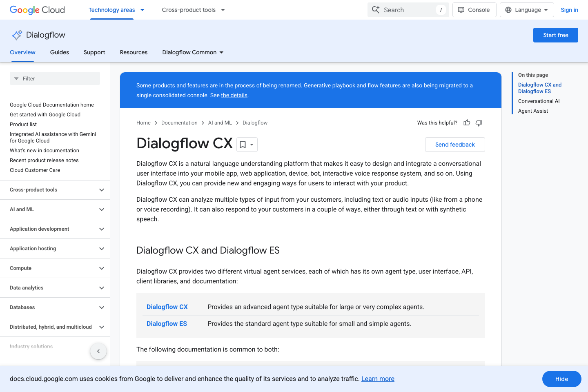The height and width of the screenshot is (392, 588).
Task: Click the Home breadcrumb link
Action: 143,122
